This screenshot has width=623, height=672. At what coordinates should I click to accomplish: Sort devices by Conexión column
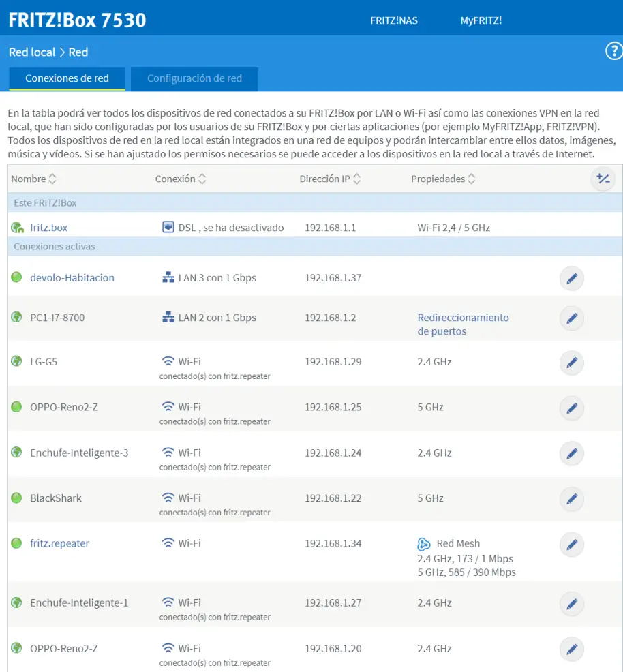point(181,179)
